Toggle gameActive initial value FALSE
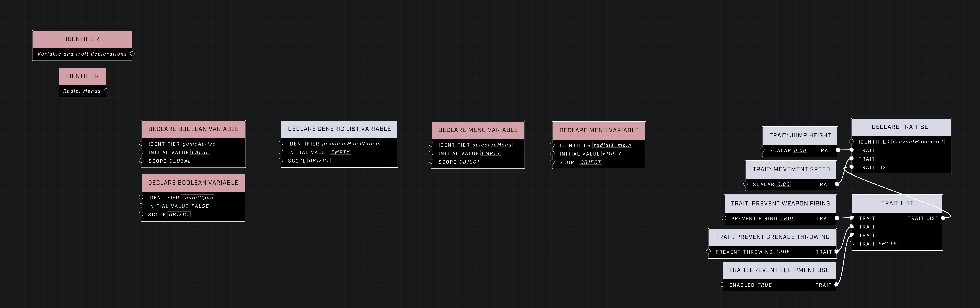Screen dimensions: 980x308 pos(200,152)
